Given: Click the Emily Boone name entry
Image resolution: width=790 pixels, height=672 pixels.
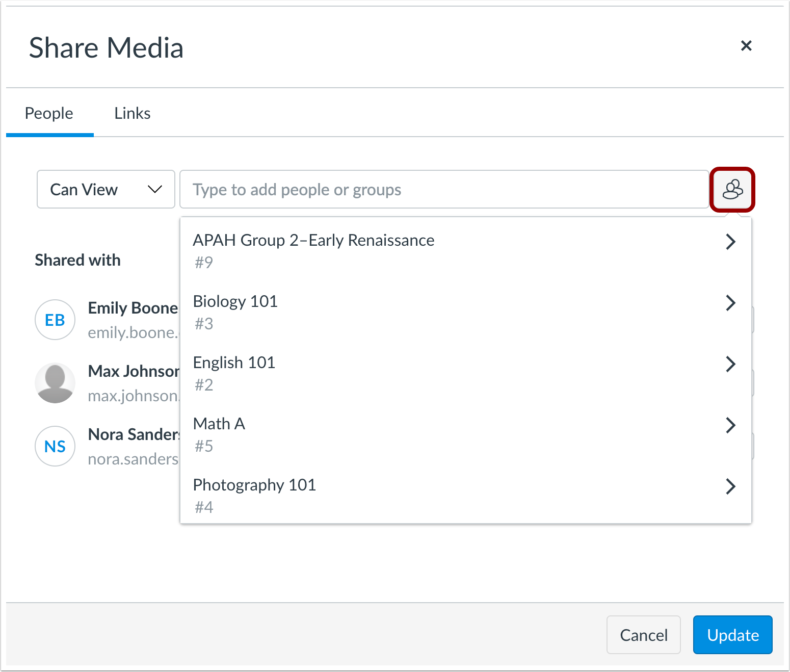Looking at the screenshot, I should coord(133,308).
